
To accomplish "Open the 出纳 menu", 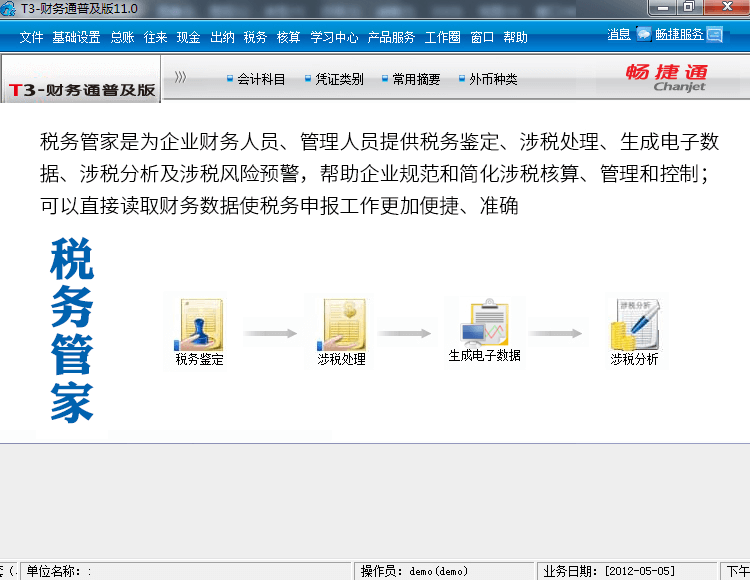I will tap(222, 37).
